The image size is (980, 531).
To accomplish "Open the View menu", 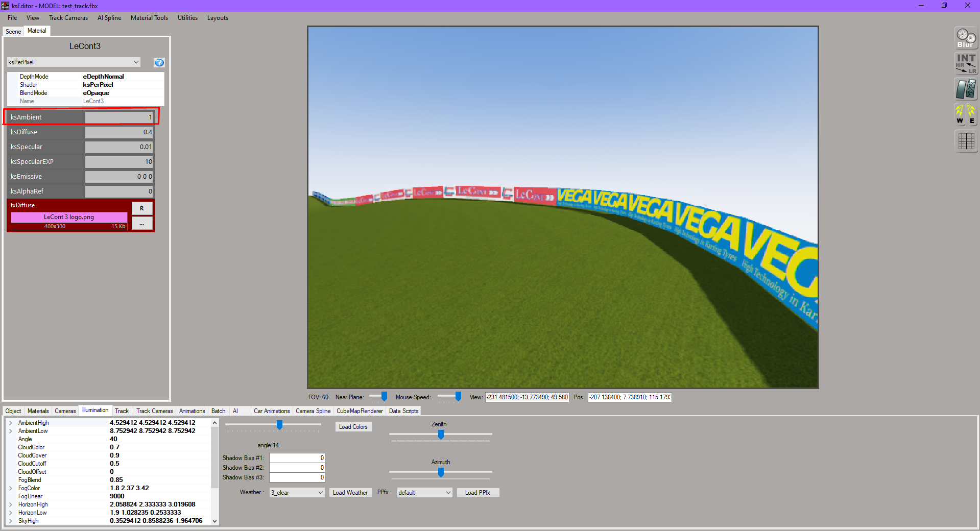I will pos(33,18).
